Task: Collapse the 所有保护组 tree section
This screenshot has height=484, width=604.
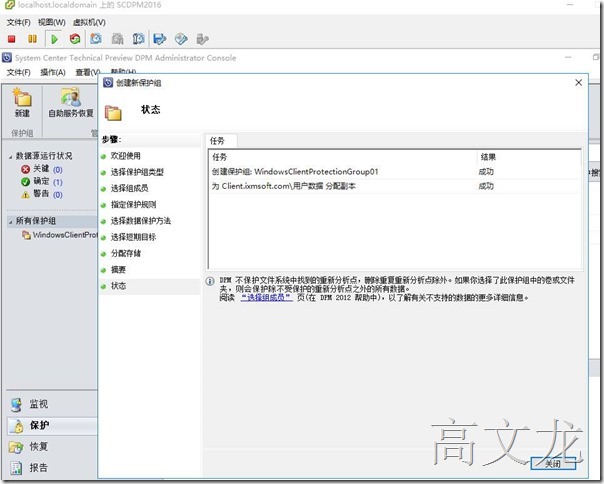Action: point(10,222)
